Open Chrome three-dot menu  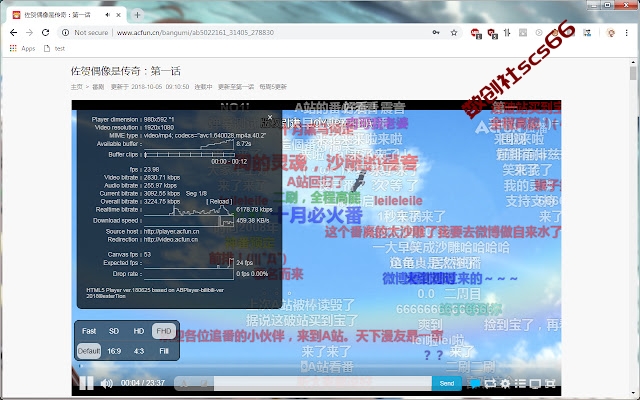[x=627, y=32]
